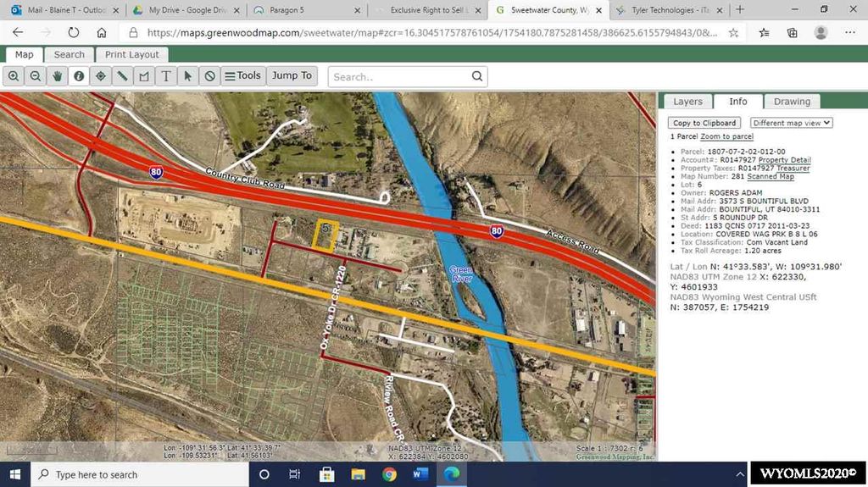
Task: Click Zoom to parcel link
Action: (x=726, y=136)
